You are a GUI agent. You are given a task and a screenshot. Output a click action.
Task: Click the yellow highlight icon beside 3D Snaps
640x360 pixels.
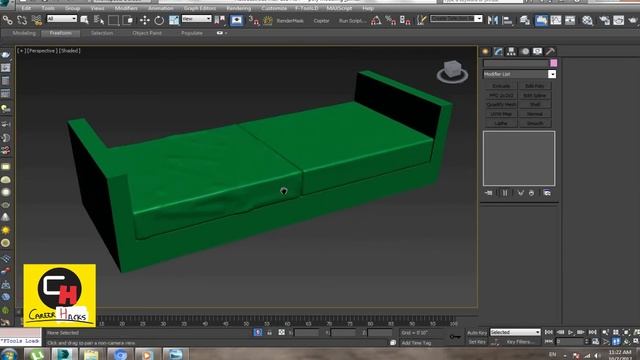268,20
